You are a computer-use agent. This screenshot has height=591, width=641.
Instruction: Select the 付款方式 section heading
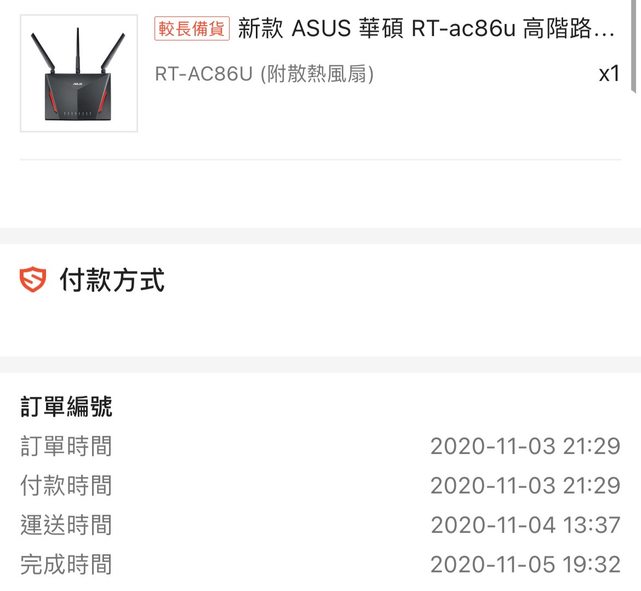111,280
